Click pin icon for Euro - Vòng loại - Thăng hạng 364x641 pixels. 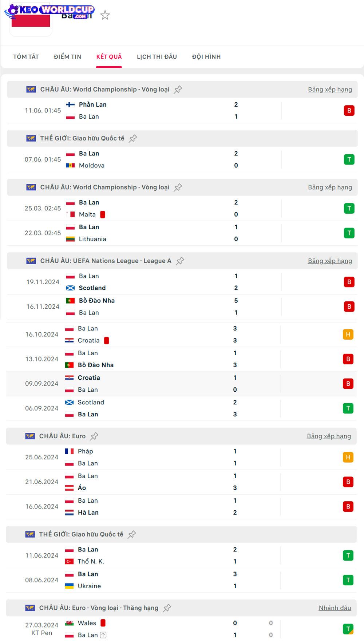[167, 608]
